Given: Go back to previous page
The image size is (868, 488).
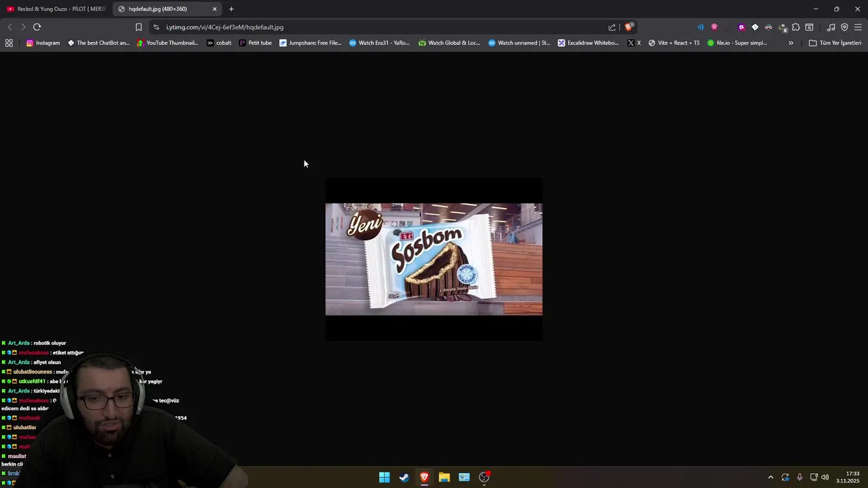Looking at the screenshot, I should (9, 27).
